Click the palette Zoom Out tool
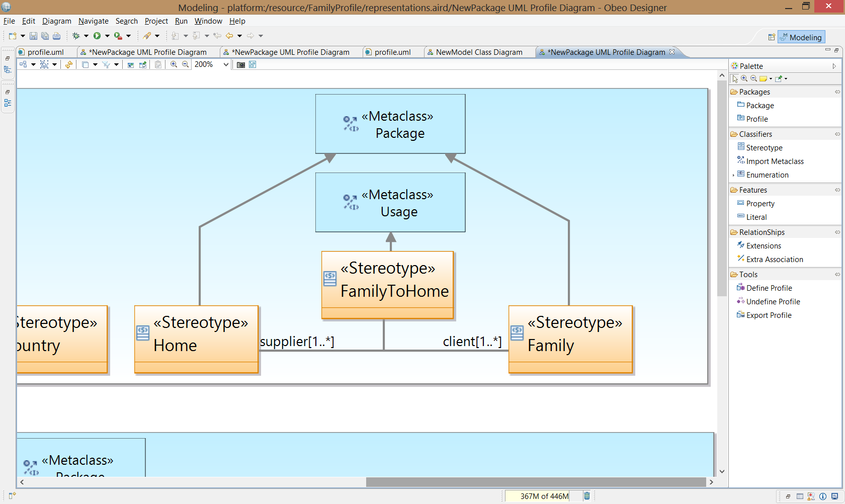This screenshot has height=504, width=845. [753, 78]
